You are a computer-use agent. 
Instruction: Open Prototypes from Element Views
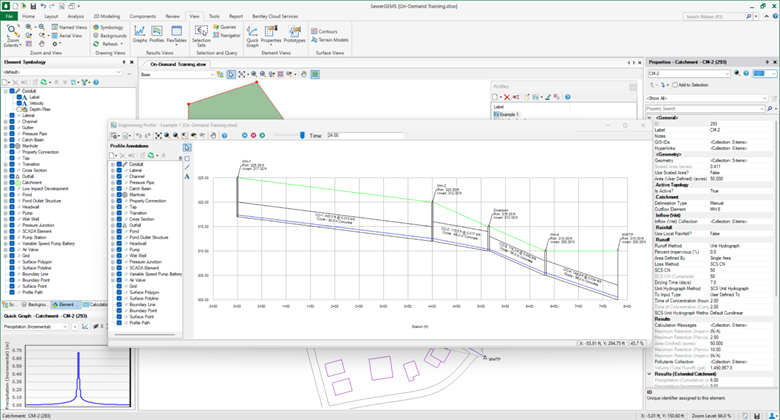pos(294,34)
